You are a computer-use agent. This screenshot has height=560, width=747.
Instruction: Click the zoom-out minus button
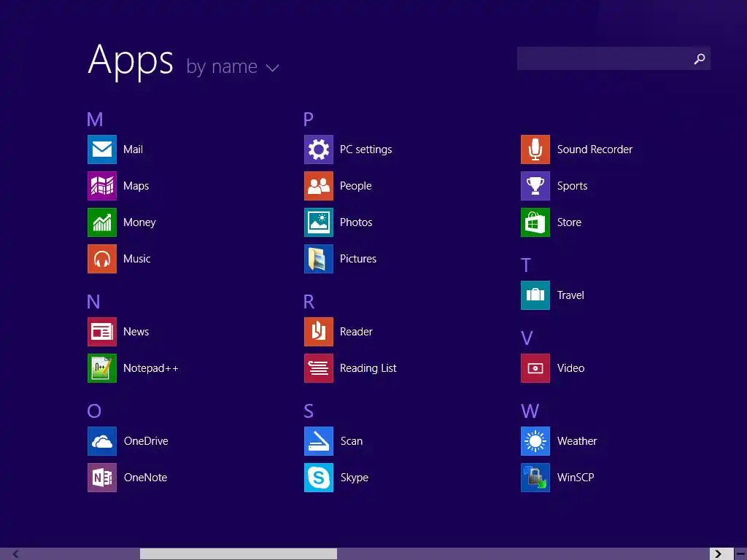[x=741, y=554]
